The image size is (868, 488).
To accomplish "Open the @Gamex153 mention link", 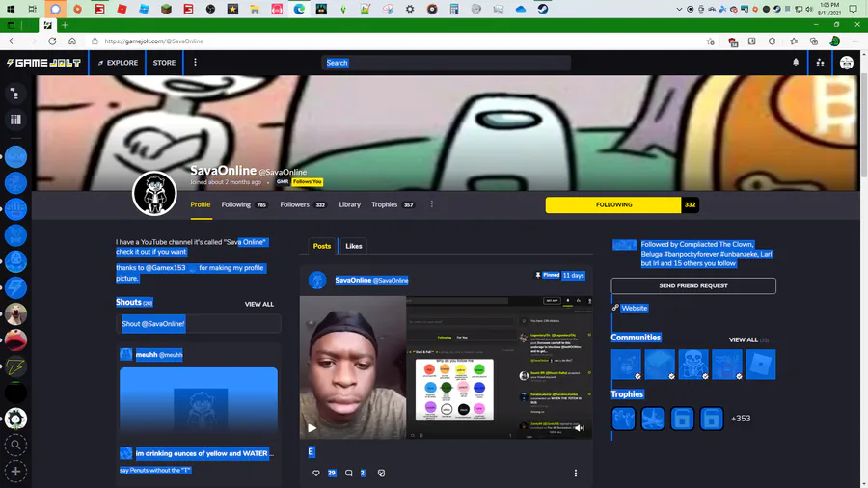I will tap(166, 268).
